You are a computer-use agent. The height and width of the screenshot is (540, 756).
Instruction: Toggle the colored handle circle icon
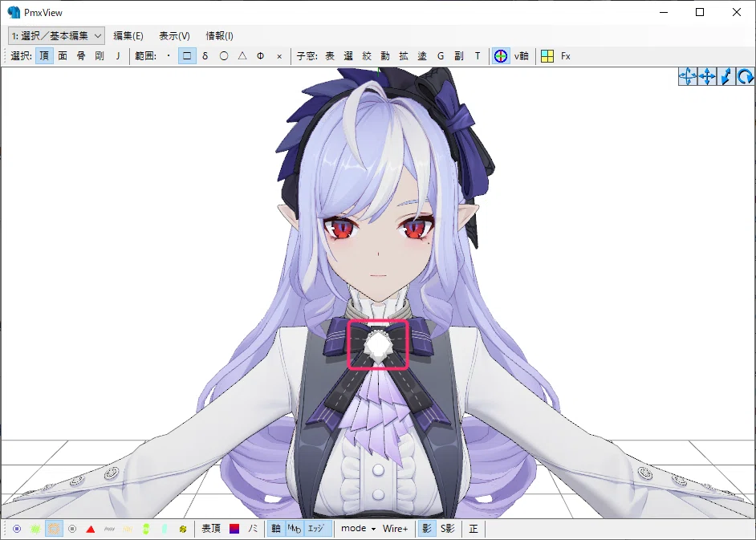(x=501, y=56)
